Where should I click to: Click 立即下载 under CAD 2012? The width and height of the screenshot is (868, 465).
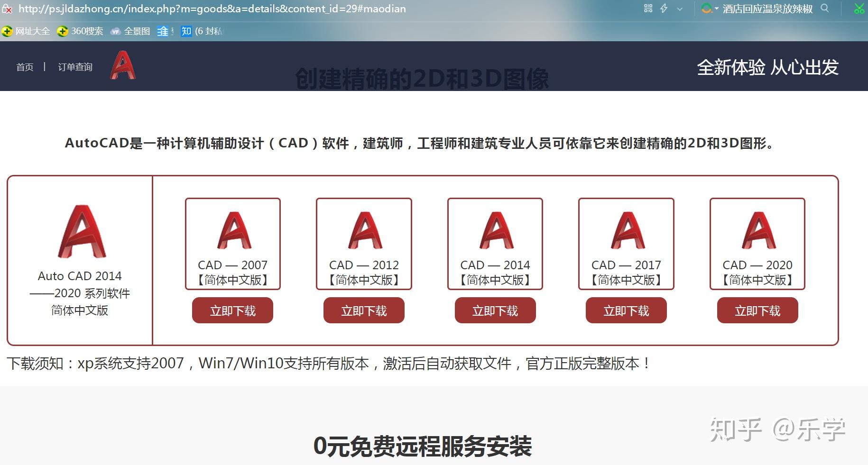[364, 310]
